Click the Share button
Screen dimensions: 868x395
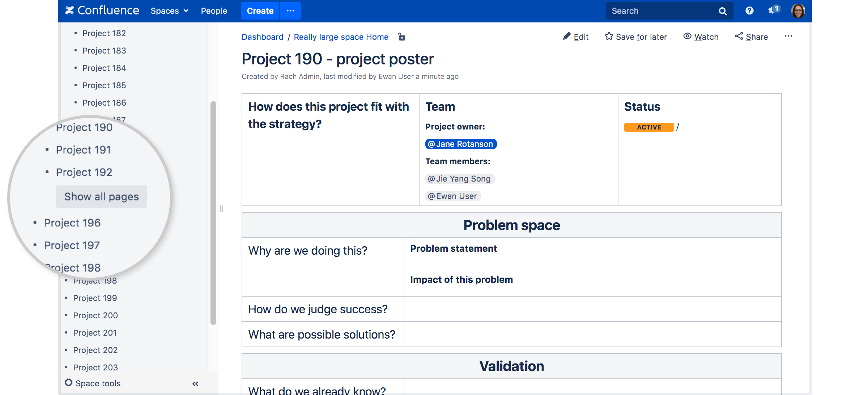[752, 37]
